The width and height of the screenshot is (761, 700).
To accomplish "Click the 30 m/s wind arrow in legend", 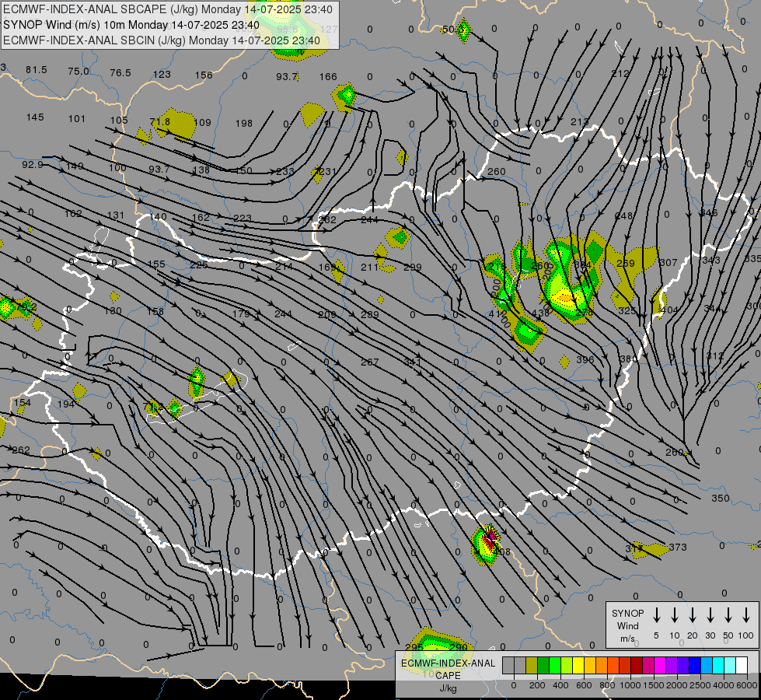I will [710, 615].
